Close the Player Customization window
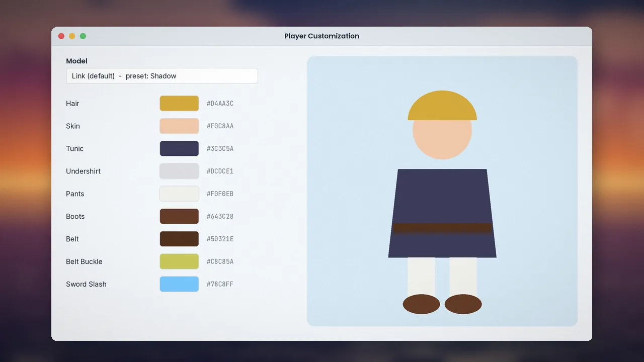The image size is (644, 362). click(x=61, y=36)
